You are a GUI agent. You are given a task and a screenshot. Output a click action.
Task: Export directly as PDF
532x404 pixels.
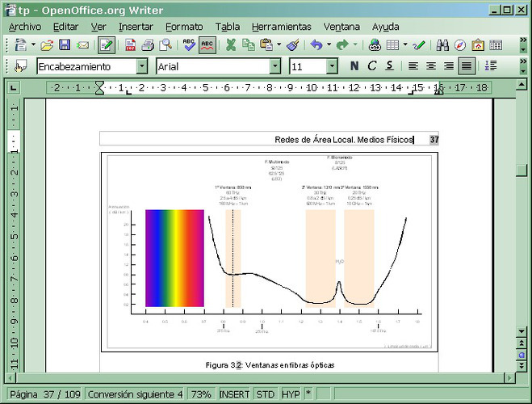point(130,45)
